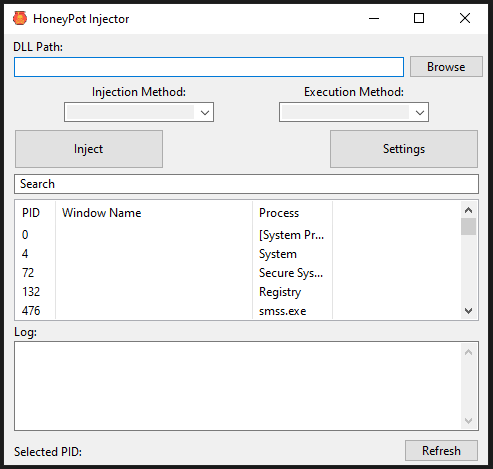The height and width of the screenshot is (469, 493).
Task: Open the Settings dialog
Action: (x=404, y=149)
